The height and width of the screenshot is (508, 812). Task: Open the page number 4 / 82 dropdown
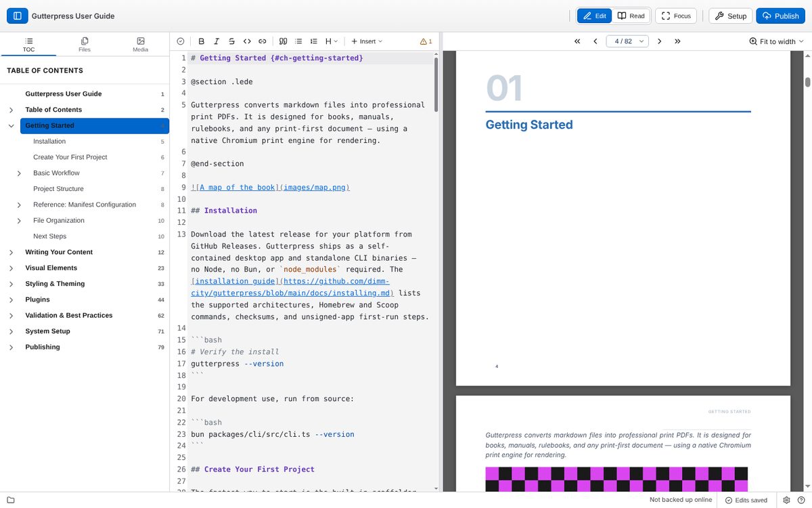(x=627, y=41)
